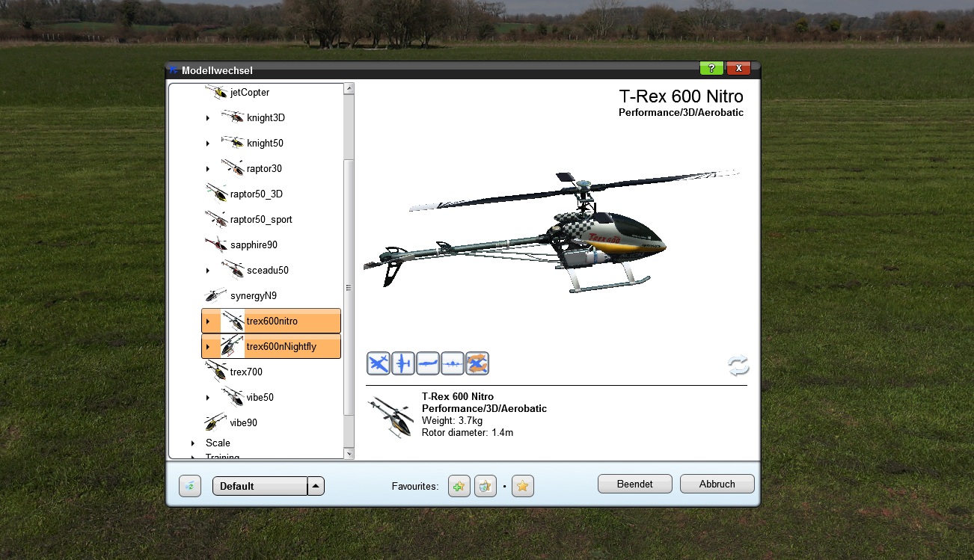This screenshot has height=560, width=974.
Task: Select the Scale category label
Action: 218,443
